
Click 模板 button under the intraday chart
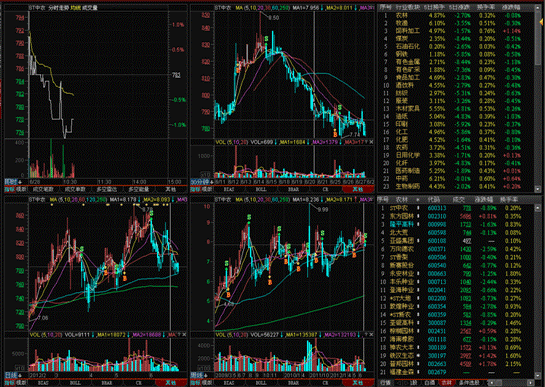tap(22, 190)
